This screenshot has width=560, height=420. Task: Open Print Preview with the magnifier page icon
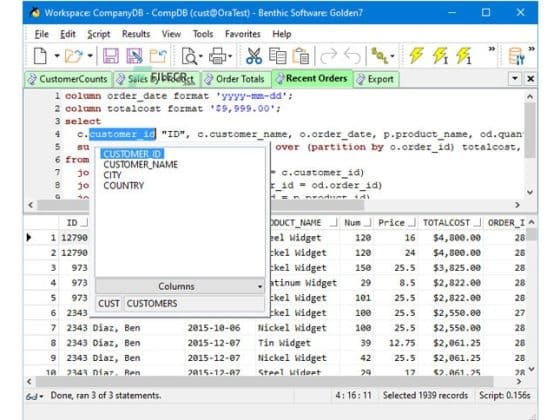pyautogui.click(x=189, y=56)
